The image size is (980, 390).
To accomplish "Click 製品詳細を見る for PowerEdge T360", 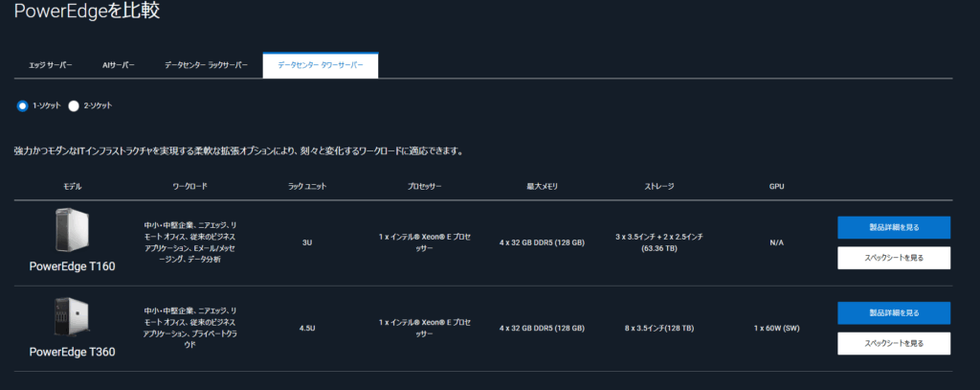I will pyautogui.click(x=893, y=312).
